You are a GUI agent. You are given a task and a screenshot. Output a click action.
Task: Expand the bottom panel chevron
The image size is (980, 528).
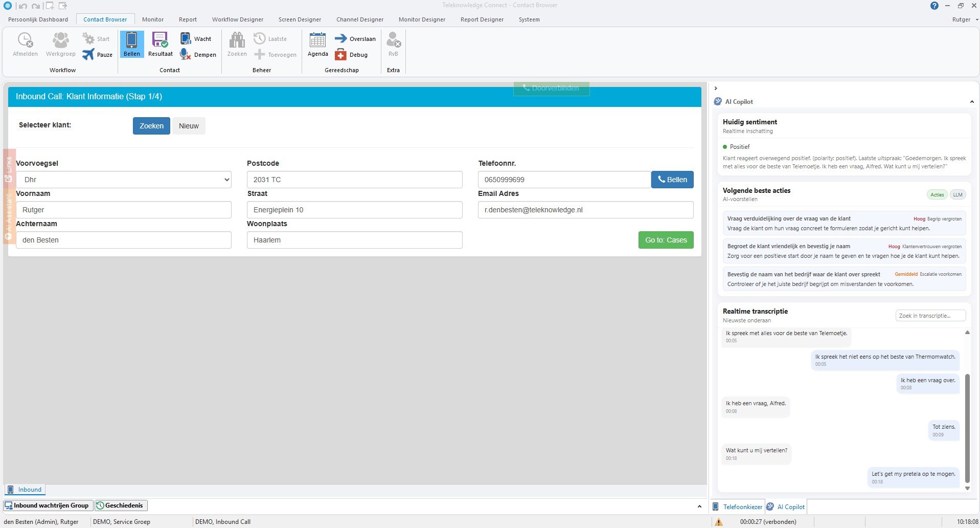[699, 506]
